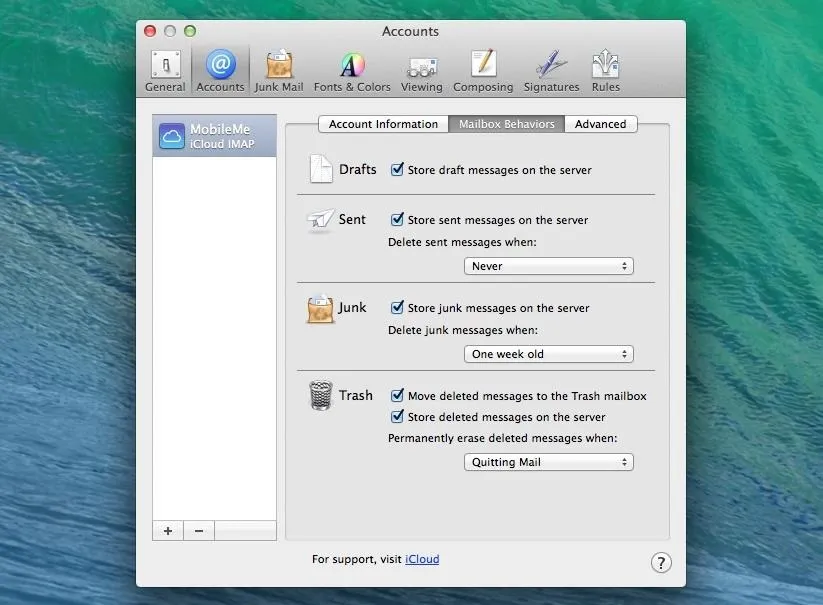The image size is (823, 605).
Task: Click the Drafts document icon
Action: coord(321,169)
